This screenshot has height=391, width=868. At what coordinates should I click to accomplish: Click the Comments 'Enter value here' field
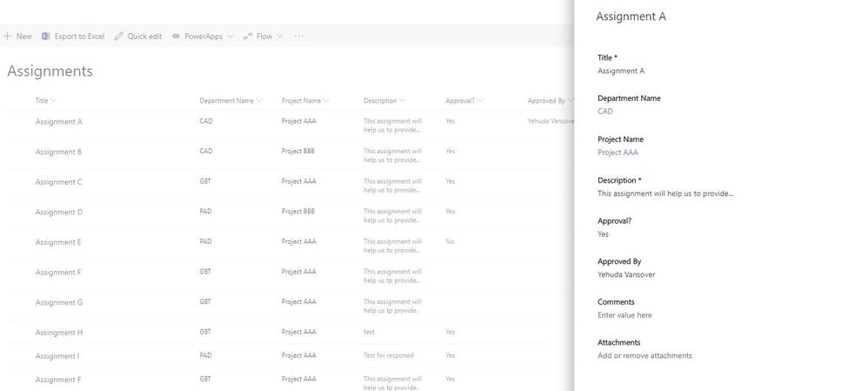tap(624, 315)
